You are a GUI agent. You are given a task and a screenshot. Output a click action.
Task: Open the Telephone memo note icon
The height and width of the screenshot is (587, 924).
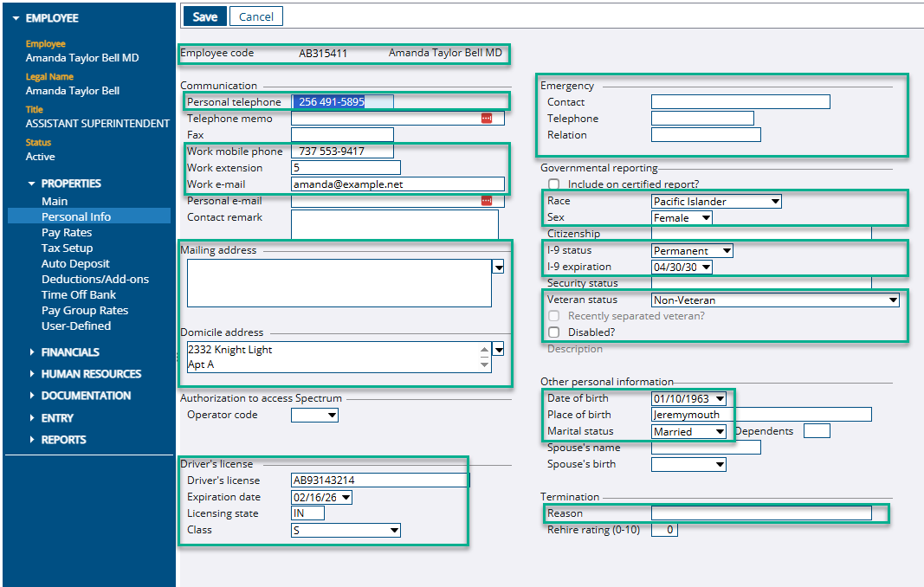coord(486,119)
